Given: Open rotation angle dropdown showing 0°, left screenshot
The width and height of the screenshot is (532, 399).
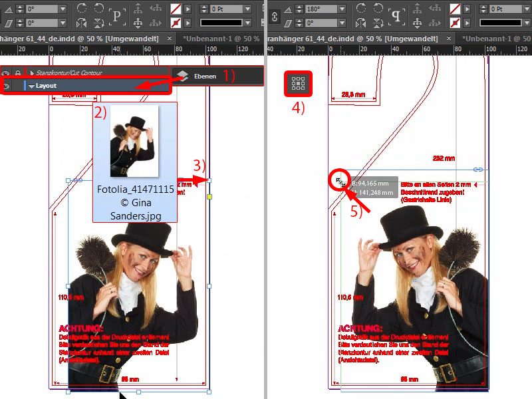Looking at the screenshot, I should tap(63, 9).
